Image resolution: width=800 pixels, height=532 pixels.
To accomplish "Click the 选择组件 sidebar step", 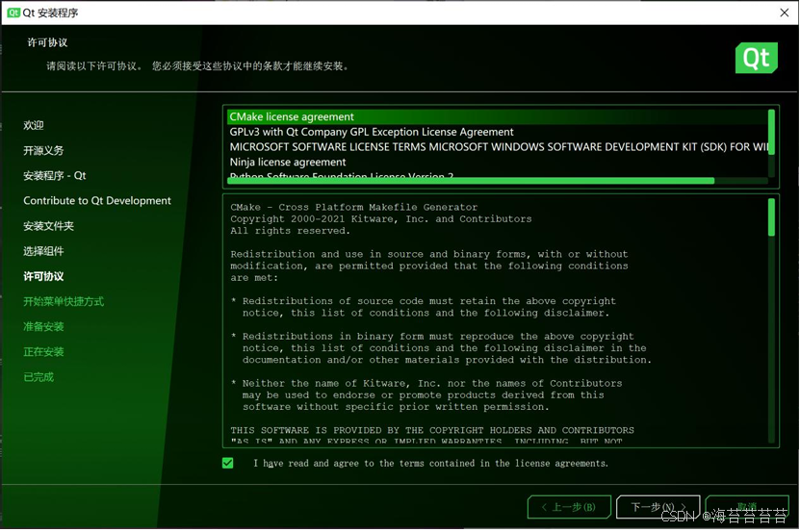I will tap(43, 251).
